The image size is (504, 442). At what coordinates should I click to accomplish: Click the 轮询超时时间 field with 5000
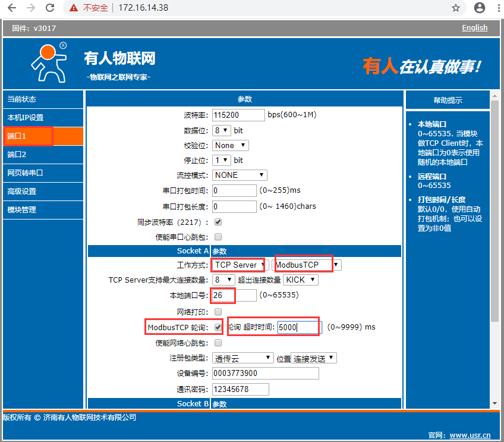coord(300,327)
